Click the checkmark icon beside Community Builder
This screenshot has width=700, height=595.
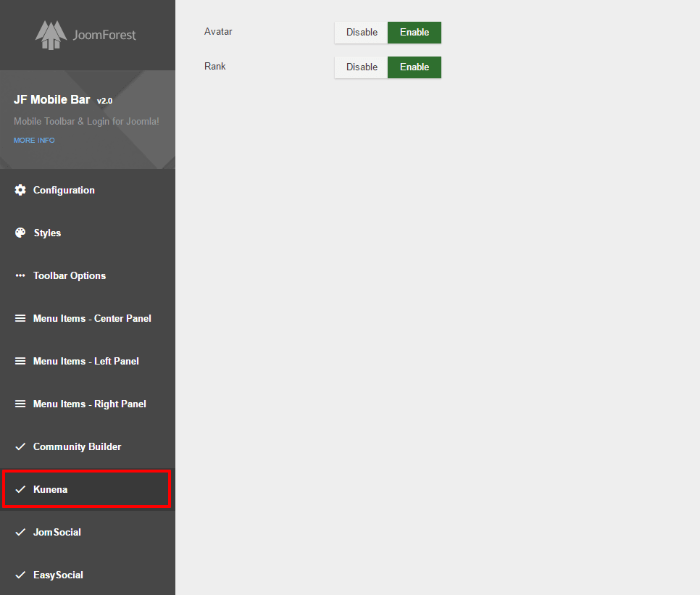click(20, 447)
